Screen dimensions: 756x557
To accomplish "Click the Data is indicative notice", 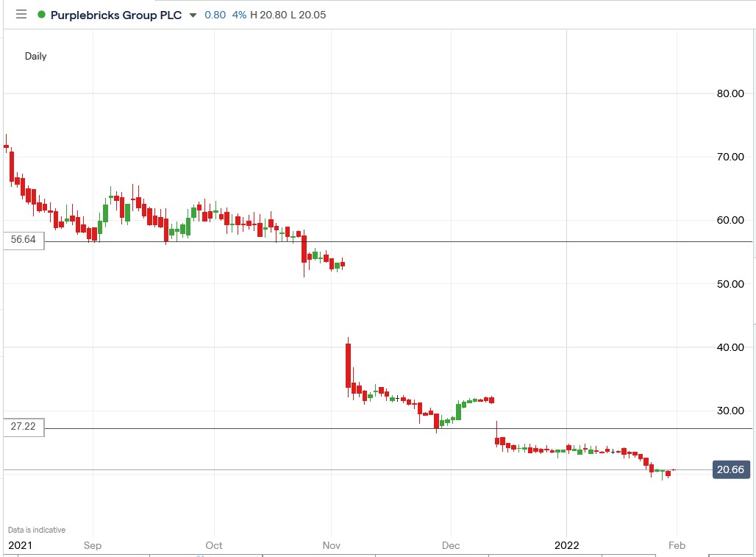I will point(35,529).
